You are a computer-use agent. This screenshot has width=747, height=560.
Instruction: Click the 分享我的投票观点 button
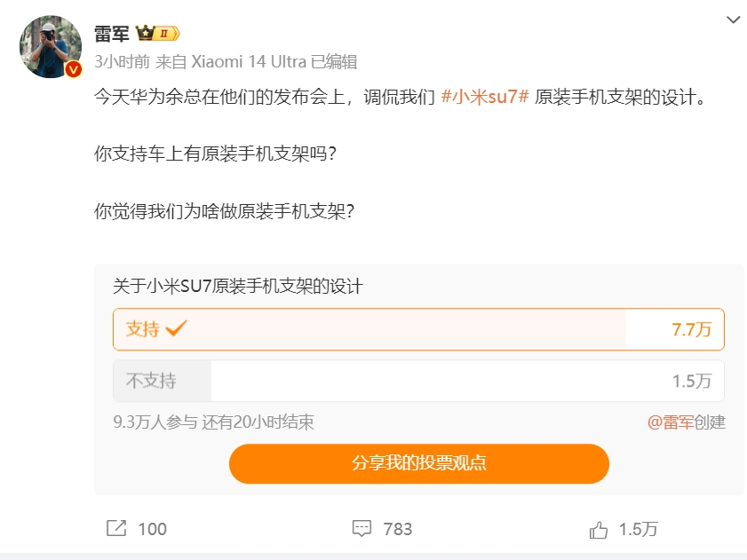[x=418, y=463]
